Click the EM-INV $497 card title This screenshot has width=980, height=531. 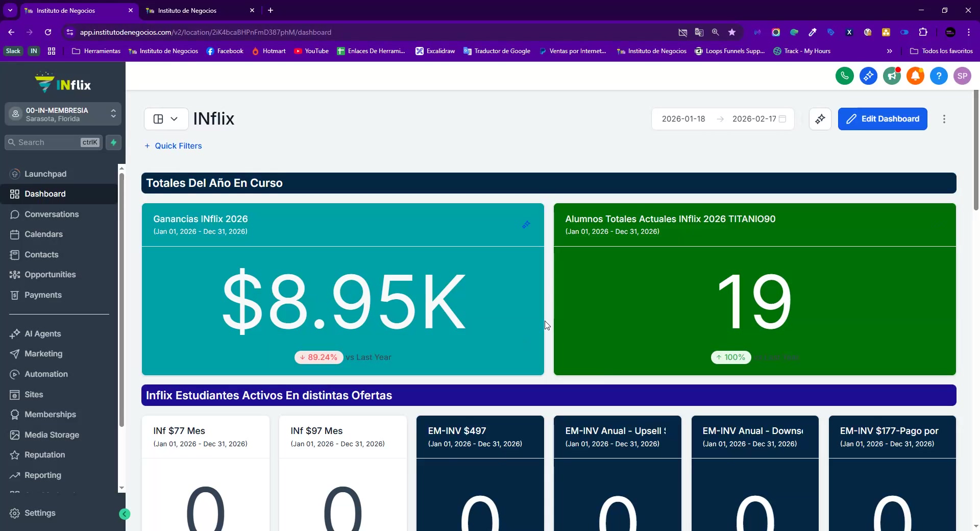[457, 431]
